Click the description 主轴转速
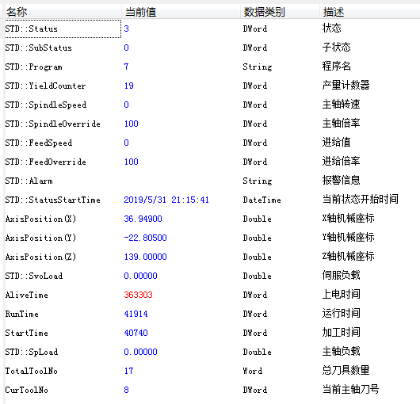420x404 pixels. [x=341, y=104]
